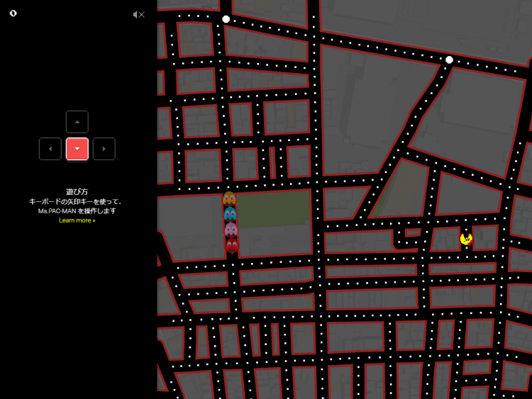Image resolution: width=532 pixels, height=399 pixels.
Task: Click the green park block on the map
Action: tap(274, 209)
